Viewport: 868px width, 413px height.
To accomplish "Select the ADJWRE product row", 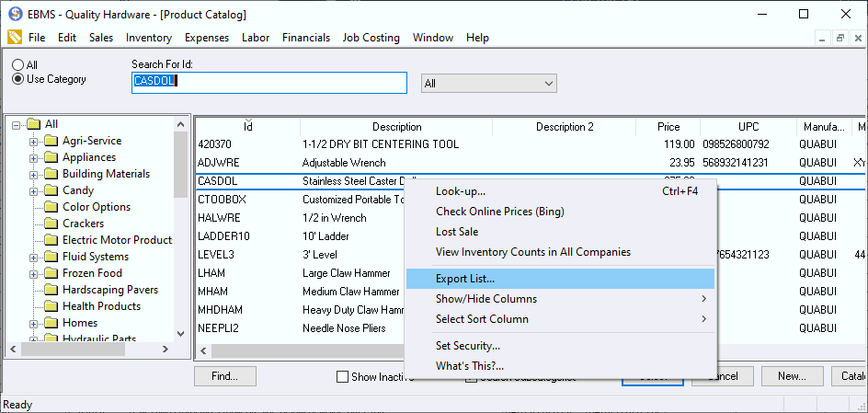I will [x=531, y=163].
